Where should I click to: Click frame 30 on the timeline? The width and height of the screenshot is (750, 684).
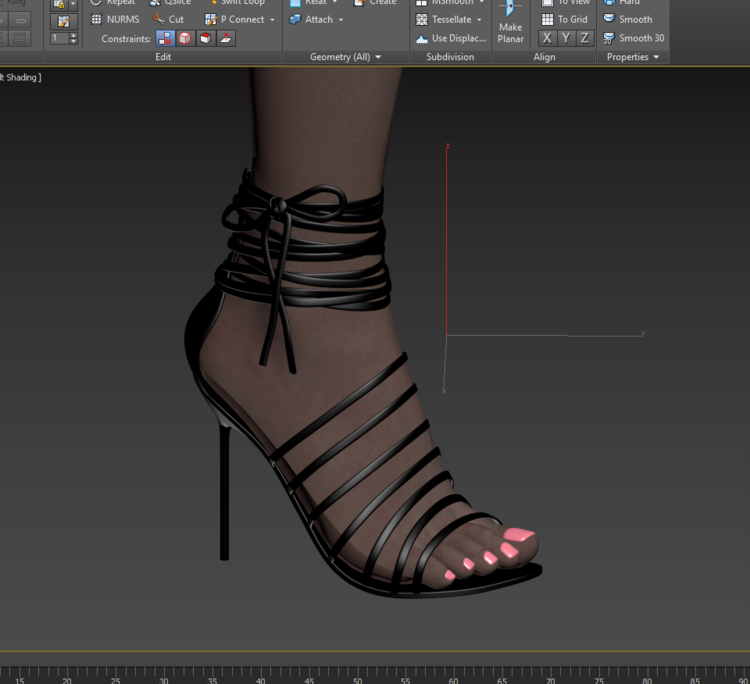point(164,680)
